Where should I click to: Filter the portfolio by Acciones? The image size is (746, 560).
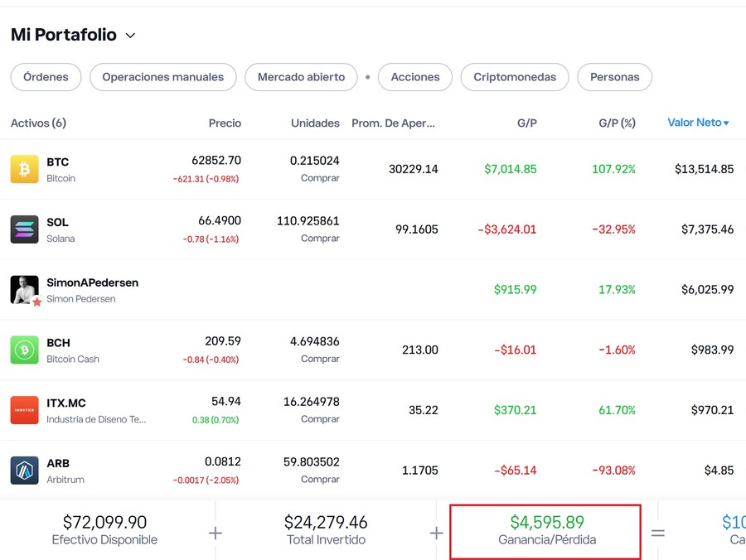click(x=415, y=77)
